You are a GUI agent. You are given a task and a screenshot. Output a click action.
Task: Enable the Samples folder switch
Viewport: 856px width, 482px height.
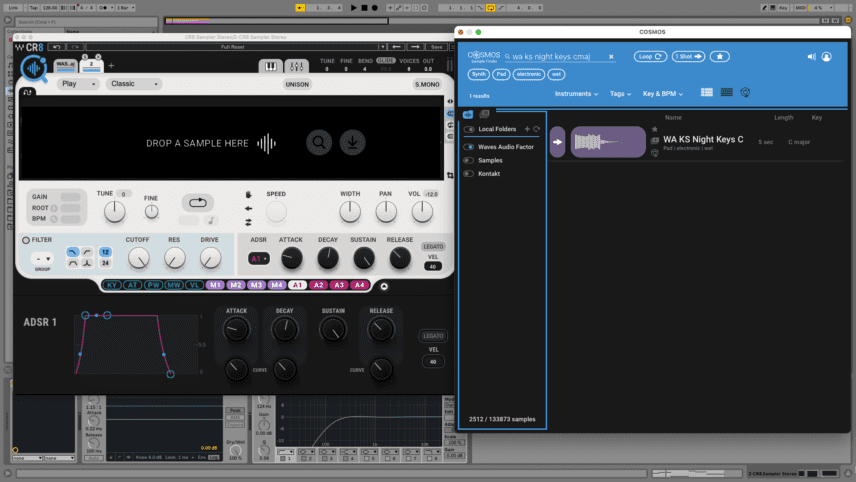[x=468, y=160]
